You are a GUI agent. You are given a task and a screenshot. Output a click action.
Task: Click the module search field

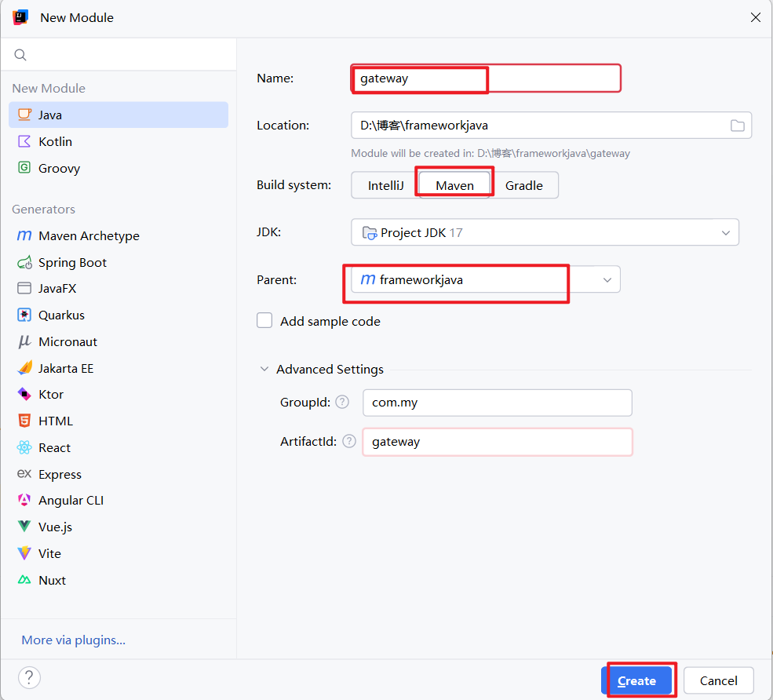coord(119,55)
